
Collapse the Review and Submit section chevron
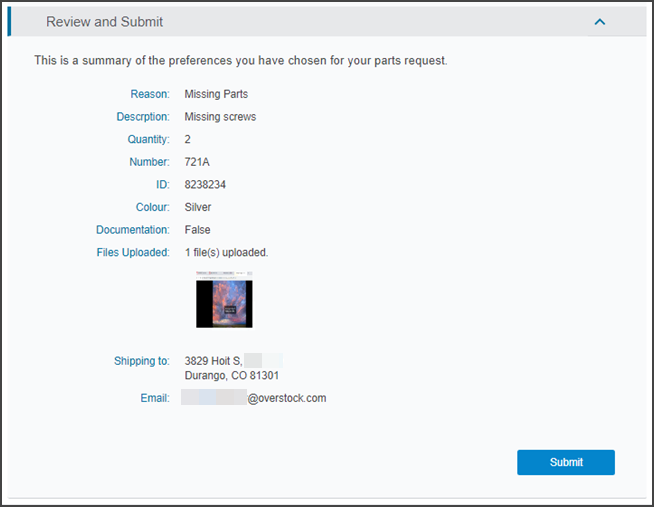600,21
